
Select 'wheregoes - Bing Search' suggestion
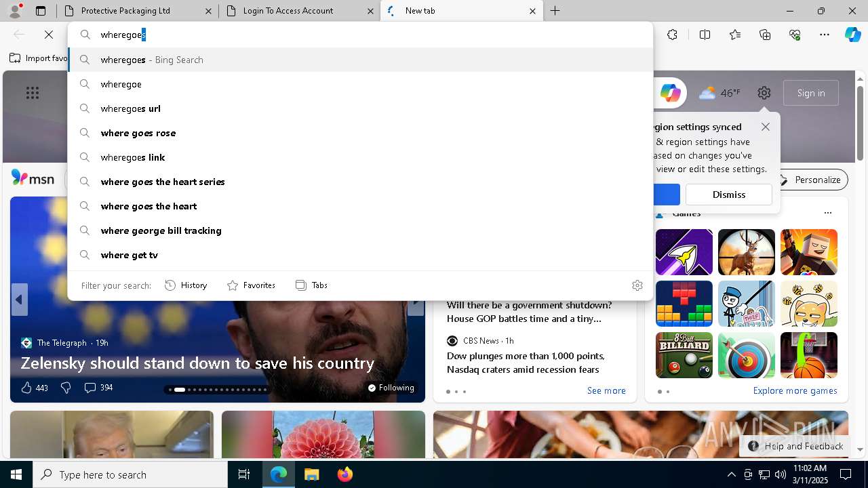point(360,60)
